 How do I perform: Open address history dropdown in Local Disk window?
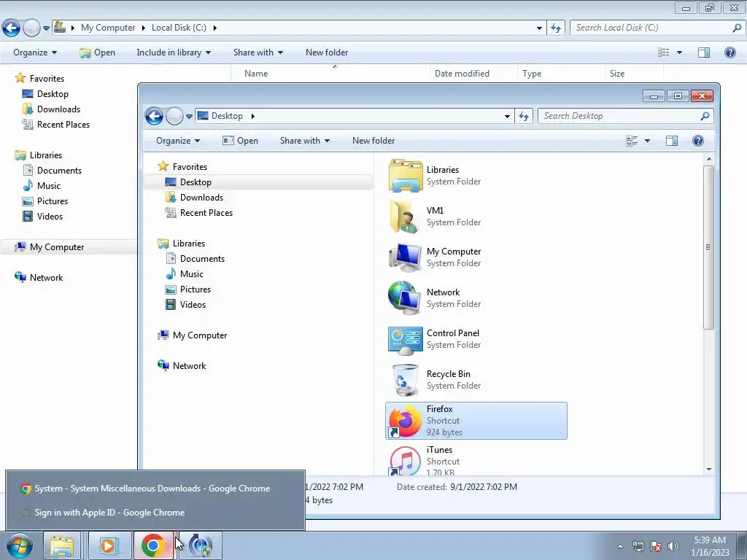[x=539, y=28]
